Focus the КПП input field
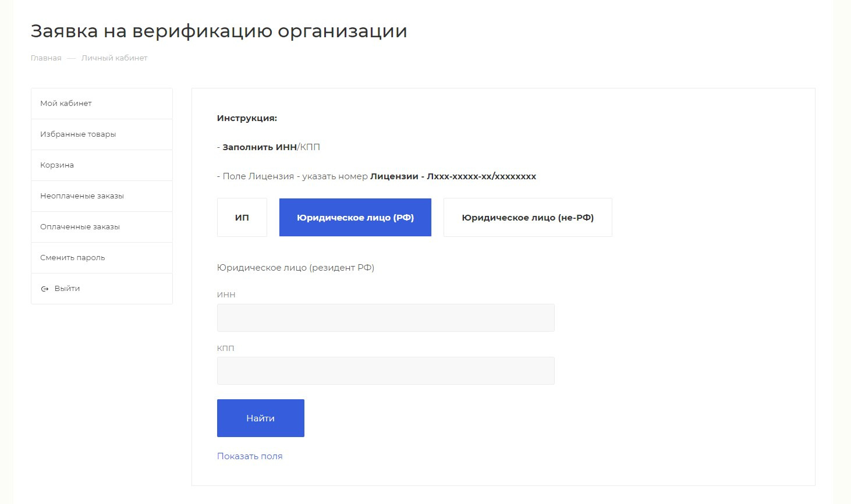 pyautogui.click(x=386, y=371)
